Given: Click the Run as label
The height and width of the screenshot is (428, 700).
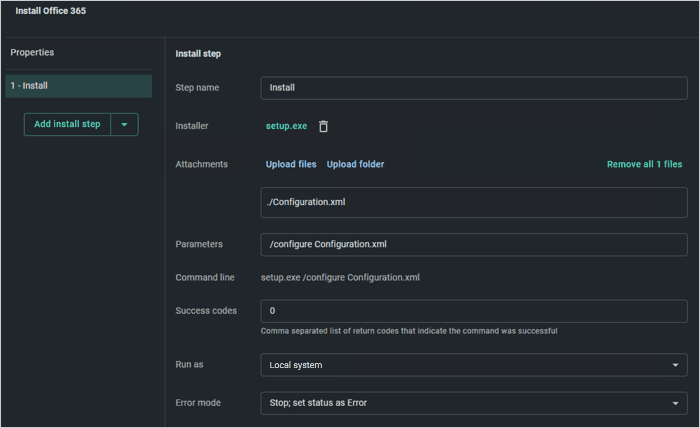Looking at the screenshot, I should click(x=189, y=365).
